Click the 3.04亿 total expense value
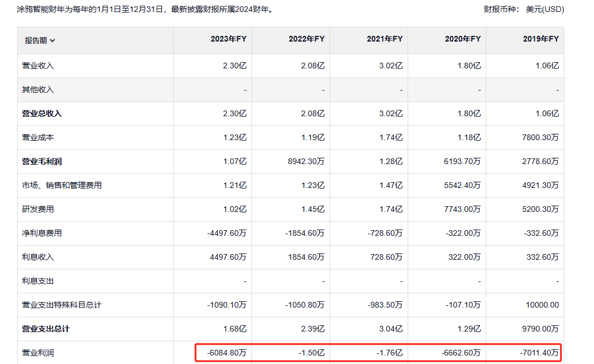This screenshot has width=594, height=364. pyautogui.click(x=391, y=329)
